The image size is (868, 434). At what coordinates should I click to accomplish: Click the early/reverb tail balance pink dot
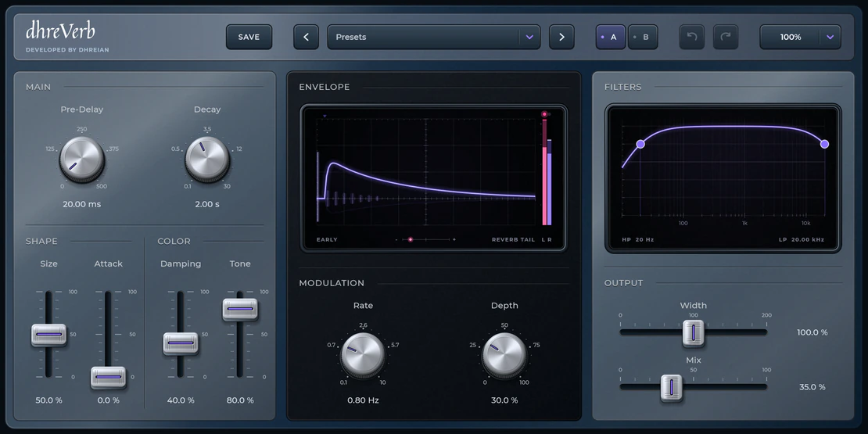[411, 240]
